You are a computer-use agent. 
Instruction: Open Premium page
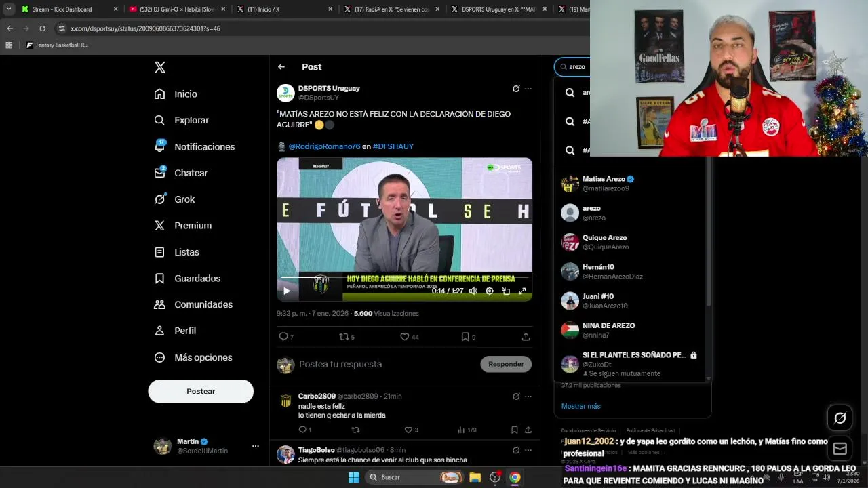click(182, 226)
